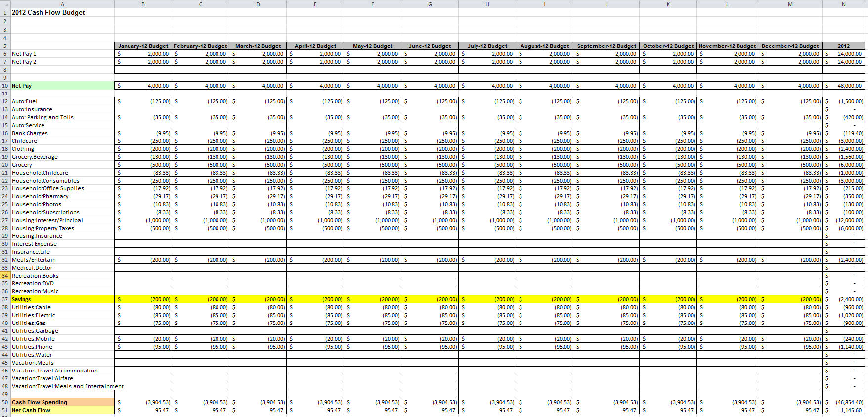
Task: Select the column H header
Action: pos(487,4)
